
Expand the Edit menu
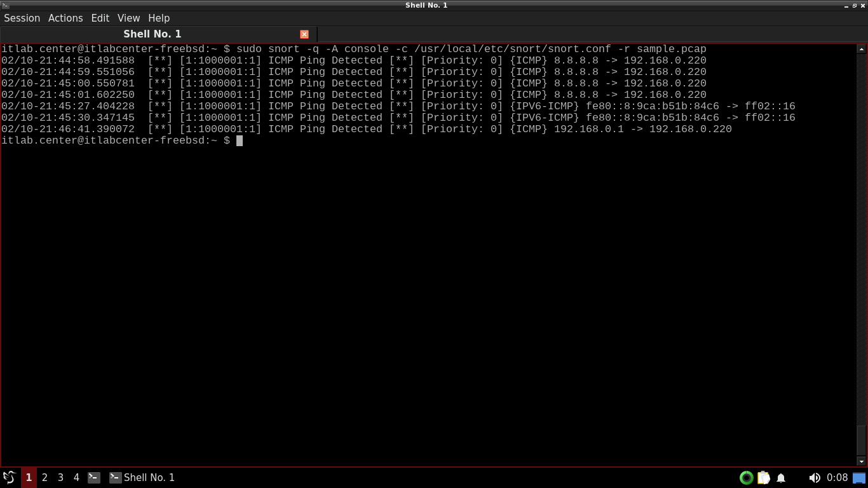[100, 18]
